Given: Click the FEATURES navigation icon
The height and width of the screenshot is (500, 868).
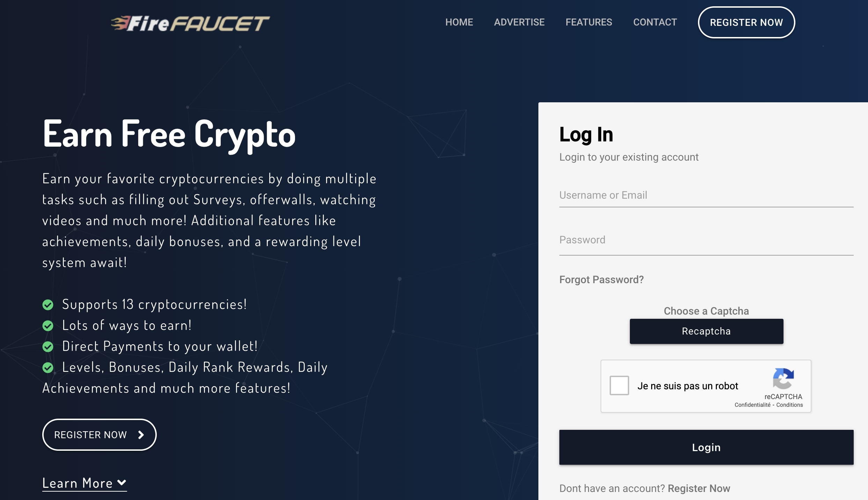Looking at the screenshot, I should (x=589, y=22).
